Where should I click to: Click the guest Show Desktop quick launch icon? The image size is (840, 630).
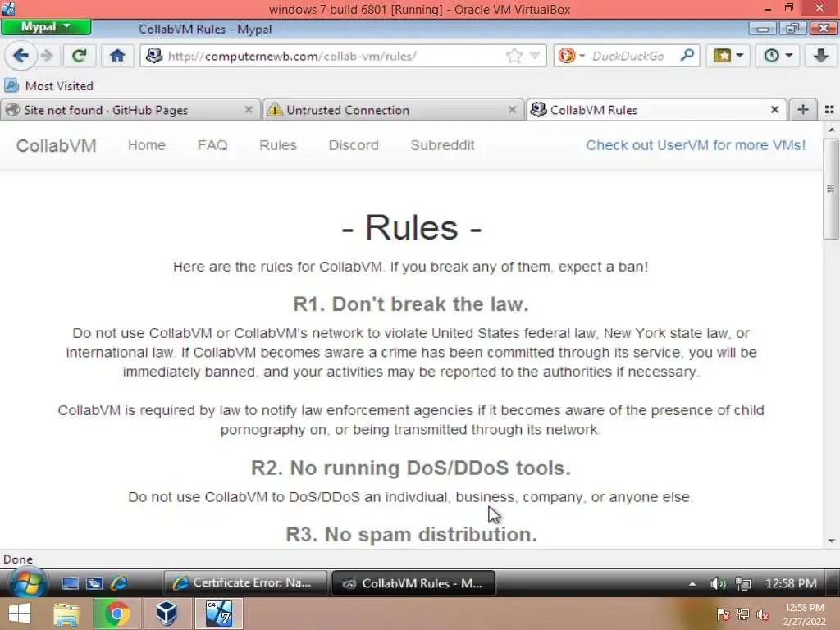[71, 583]
